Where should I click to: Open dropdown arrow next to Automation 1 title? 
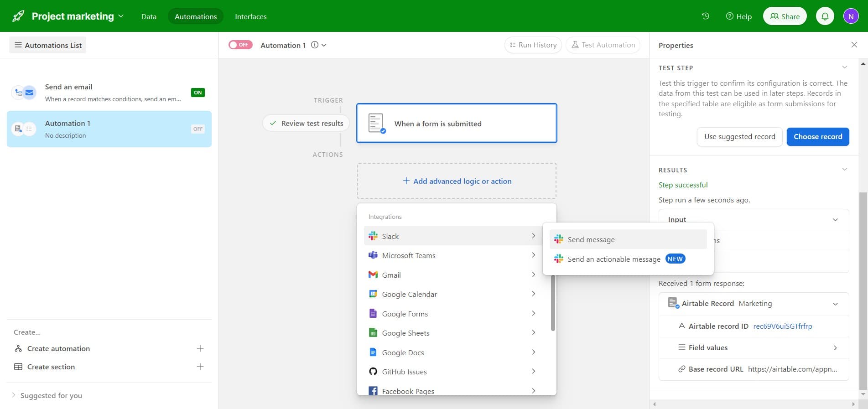pyautogui.click(x=324, y=45)
